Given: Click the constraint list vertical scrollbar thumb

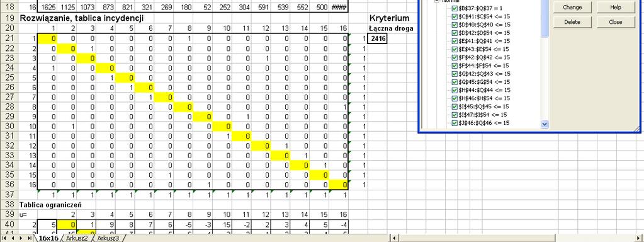Looking at the screenshot, I should [545, 18].
